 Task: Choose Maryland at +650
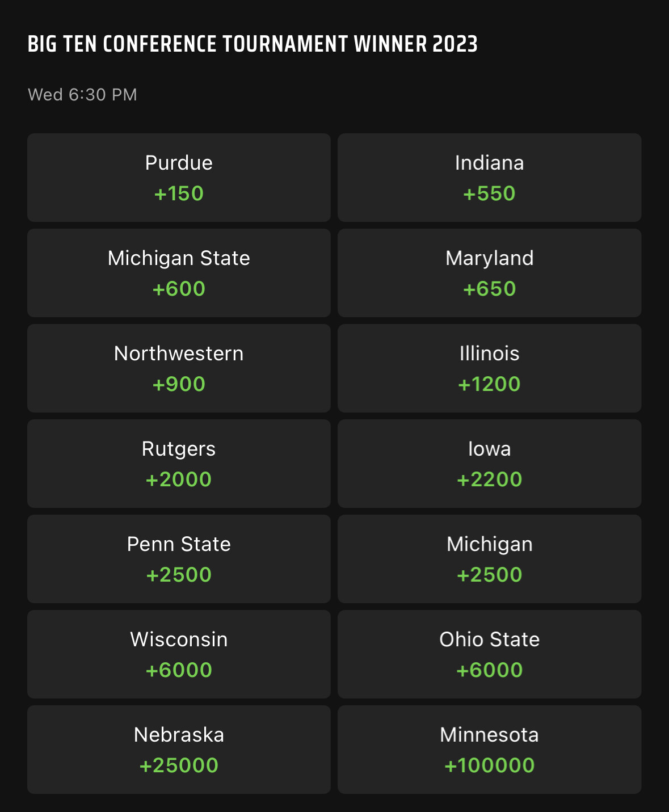pos(490,273)
